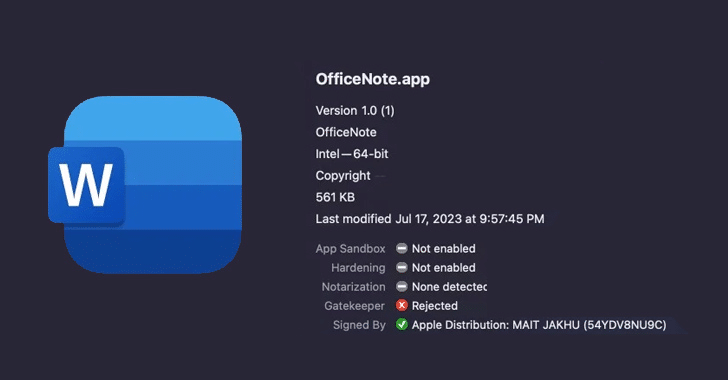The height and width of the screenshot is (380, 728).
Task: Click Not enabled next to Hardening
Action: [443, 268]
